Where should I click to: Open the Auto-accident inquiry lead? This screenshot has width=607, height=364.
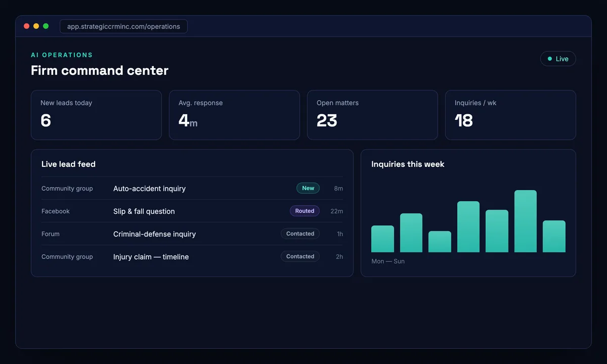(x=192, y=188)
